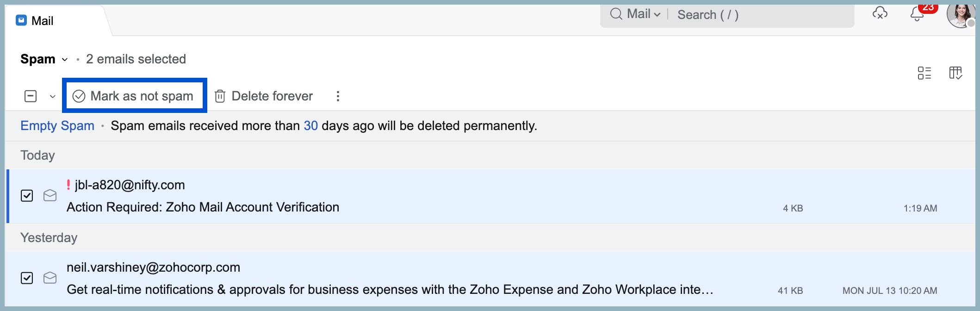980x311 pixels.
Task: Click the magnifier search icon
Action: point(616,14)
